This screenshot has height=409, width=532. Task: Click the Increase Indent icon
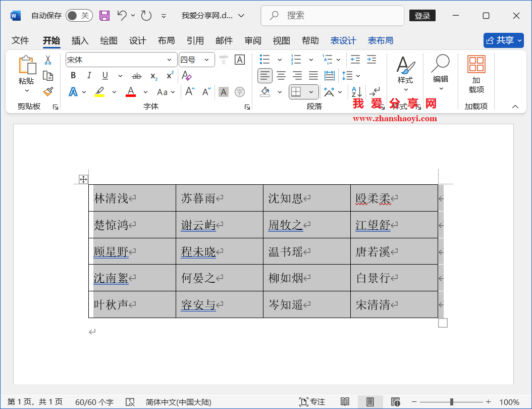pos(371,60)
